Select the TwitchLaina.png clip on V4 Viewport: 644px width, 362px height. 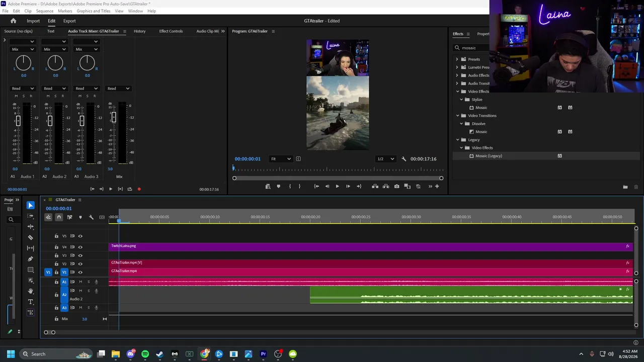point(371,246)
